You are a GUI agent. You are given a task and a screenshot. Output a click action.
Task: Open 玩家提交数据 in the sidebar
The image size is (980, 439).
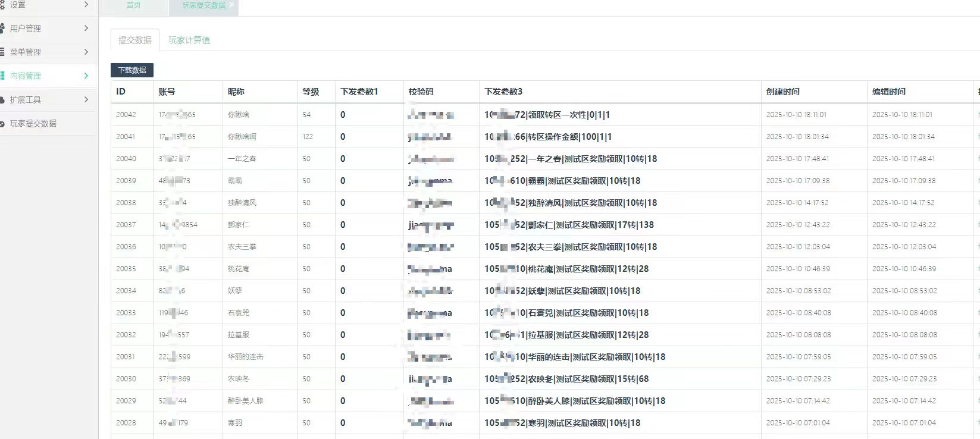33,124
